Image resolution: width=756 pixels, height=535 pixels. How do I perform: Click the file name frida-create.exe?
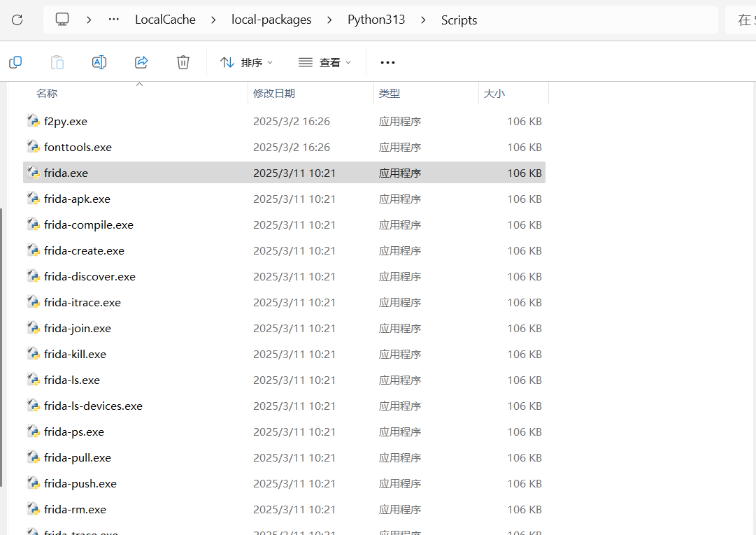click(x=84, y=250)
